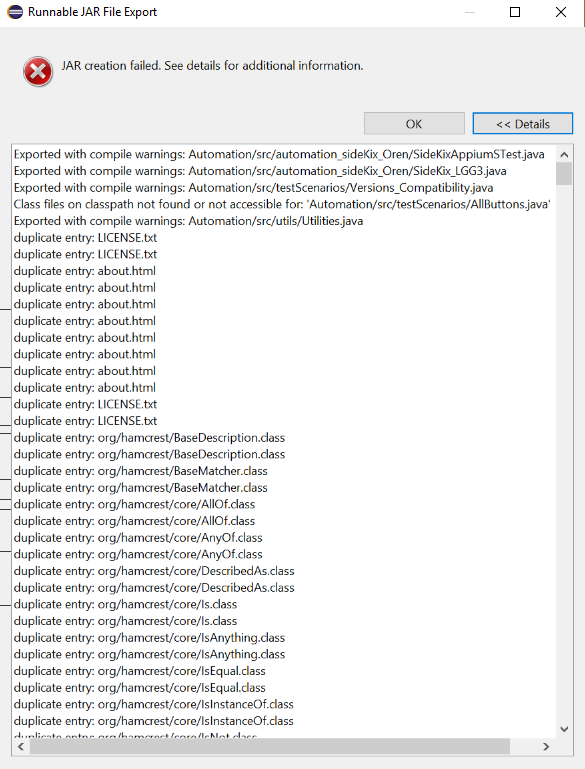Click the vertical scrollbar down arrow

[564, 729]
